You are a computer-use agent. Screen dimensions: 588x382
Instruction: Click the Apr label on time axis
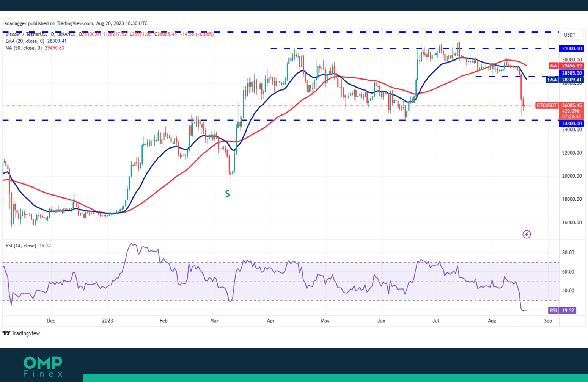[x=270, y=321]
